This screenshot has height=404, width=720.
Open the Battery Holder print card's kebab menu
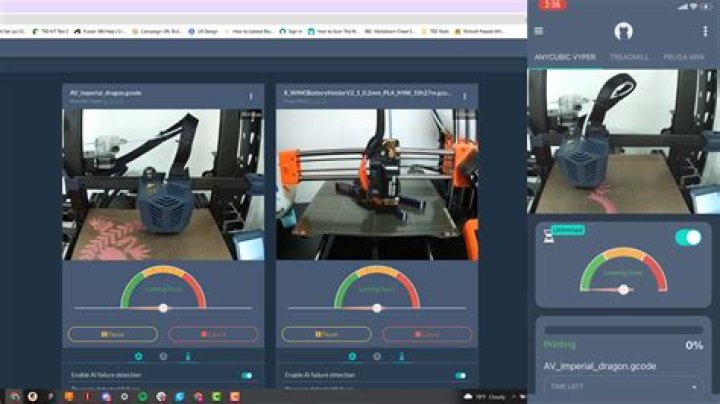tap(464, 96)
